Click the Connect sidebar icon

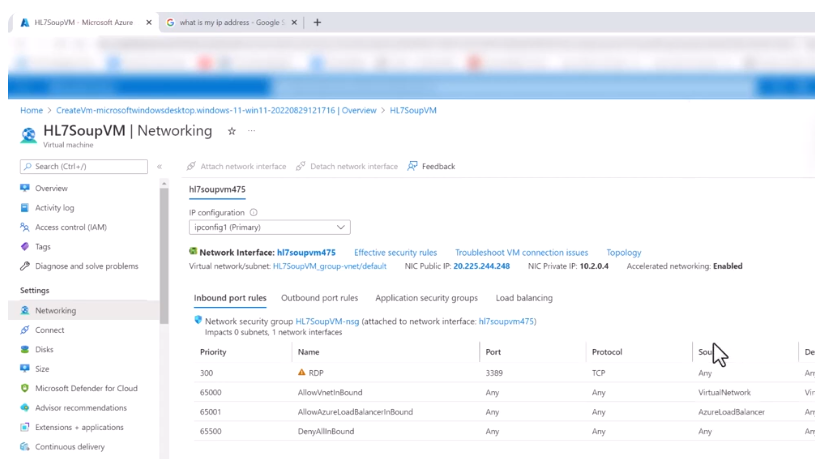(x=24, y=330)
